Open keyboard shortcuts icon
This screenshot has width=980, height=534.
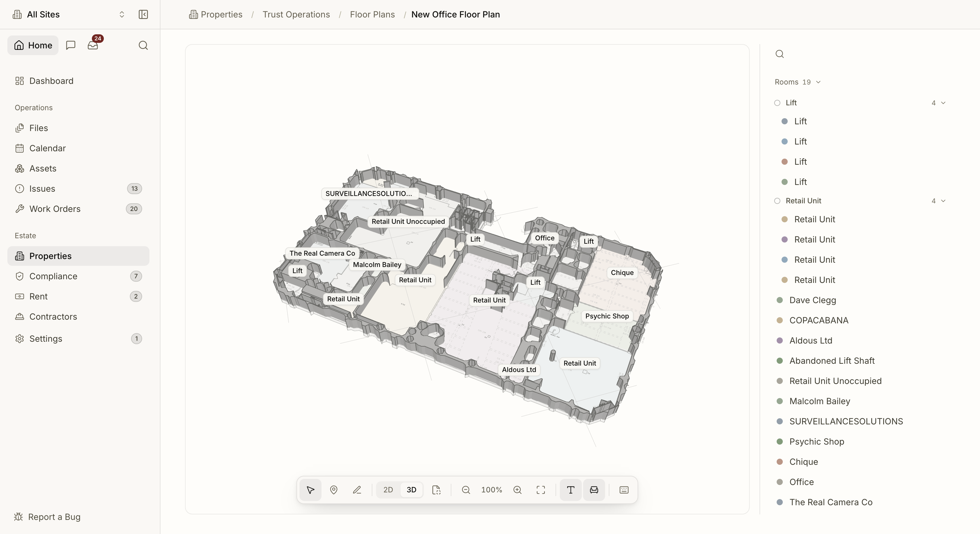(624, 490)
